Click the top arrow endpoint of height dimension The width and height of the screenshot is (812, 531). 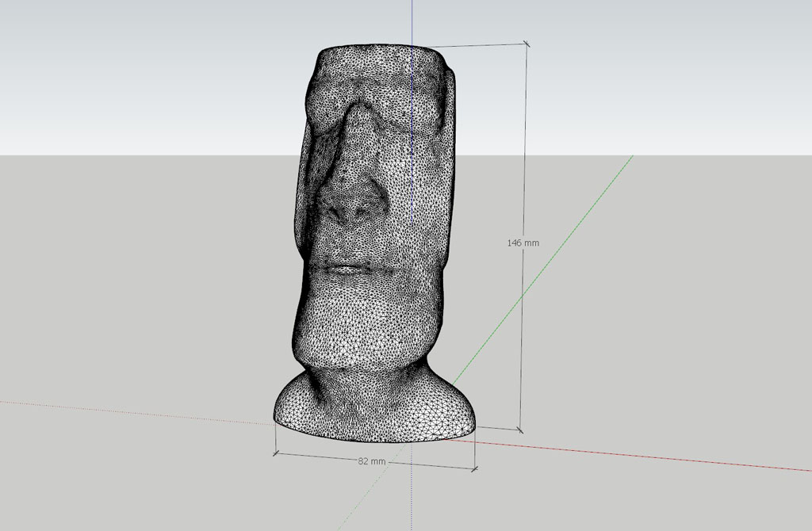coord(526,44)
